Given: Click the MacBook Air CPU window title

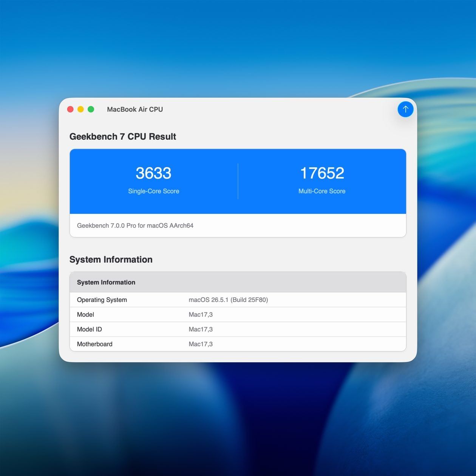Looking at the screenshot, I should [x=135, y=109].
